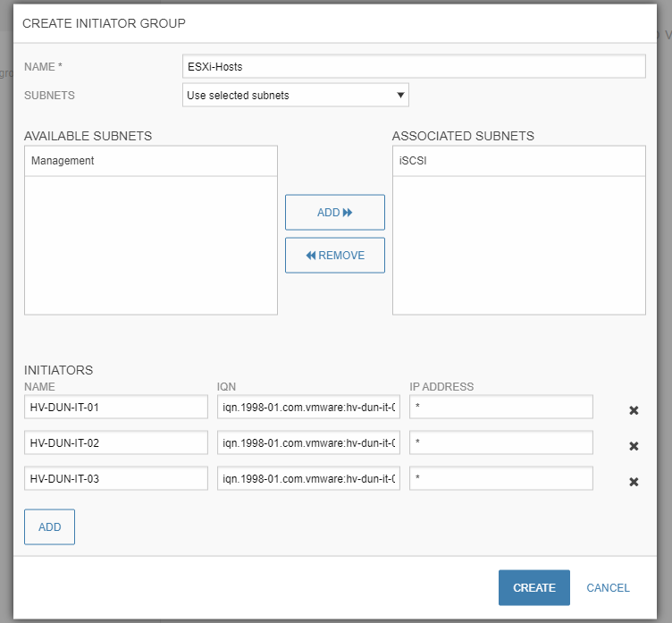672x623 pixels.
Task: Create the initiator group
Action: pyautogui.click(x=534, y=587)
